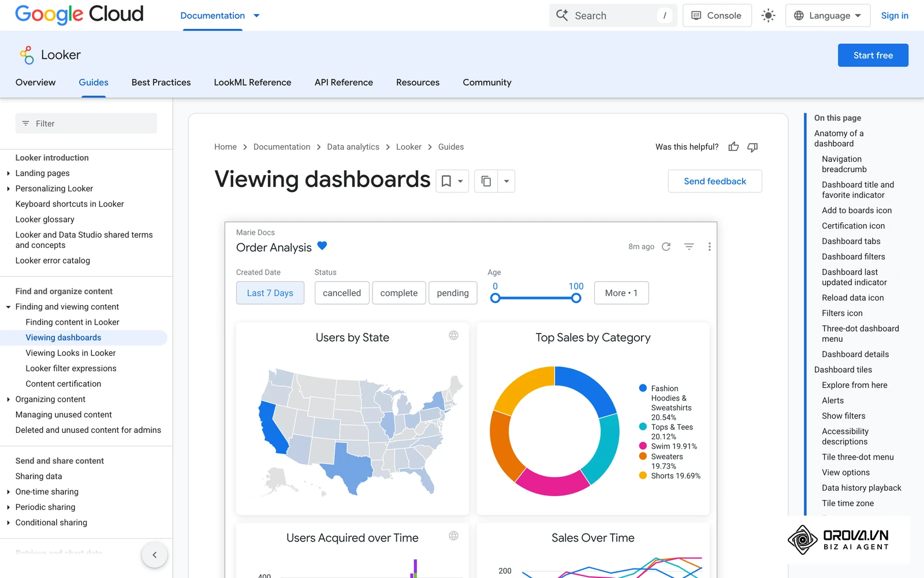Click Sign in link
Image resolution: width=924 pixels, height=578 pixels.
[895, 16]
